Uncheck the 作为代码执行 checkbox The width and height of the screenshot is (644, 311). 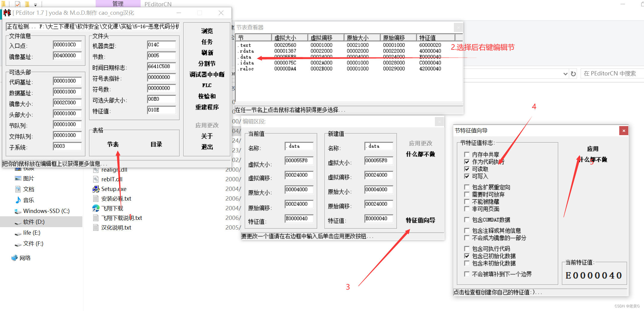tap(467, 162)
